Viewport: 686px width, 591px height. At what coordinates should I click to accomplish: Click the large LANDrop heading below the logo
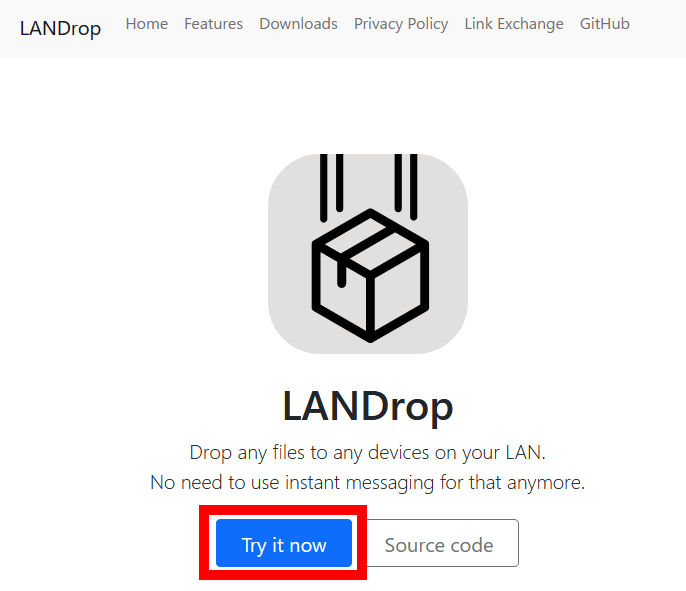368,406
